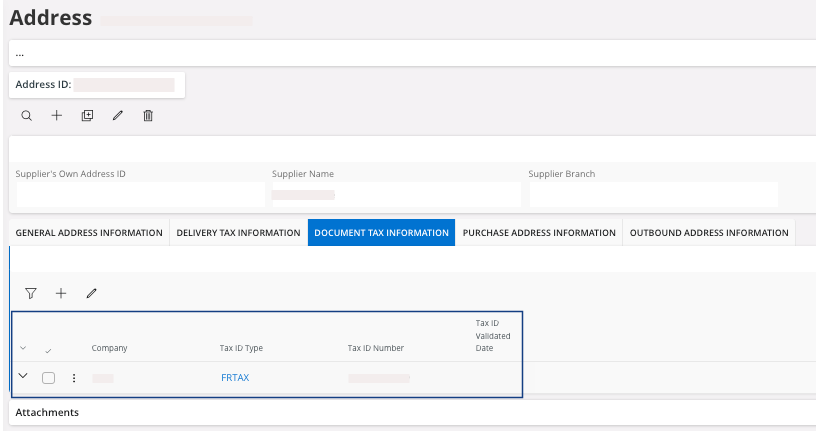Expand the FRTAX row with its chevron
The width and height of the screenshot is (818, 434).
point(24,377)
